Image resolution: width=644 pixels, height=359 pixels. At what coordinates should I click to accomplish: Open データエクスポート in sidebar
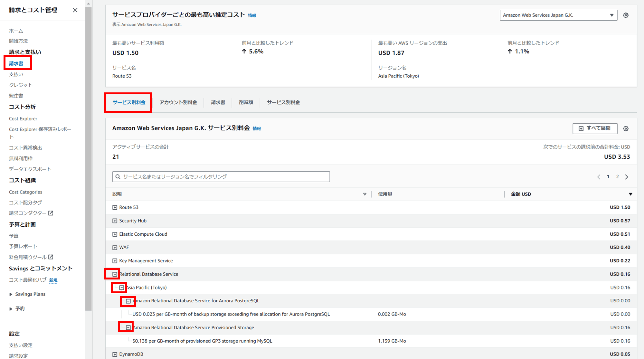pos(30,169)
